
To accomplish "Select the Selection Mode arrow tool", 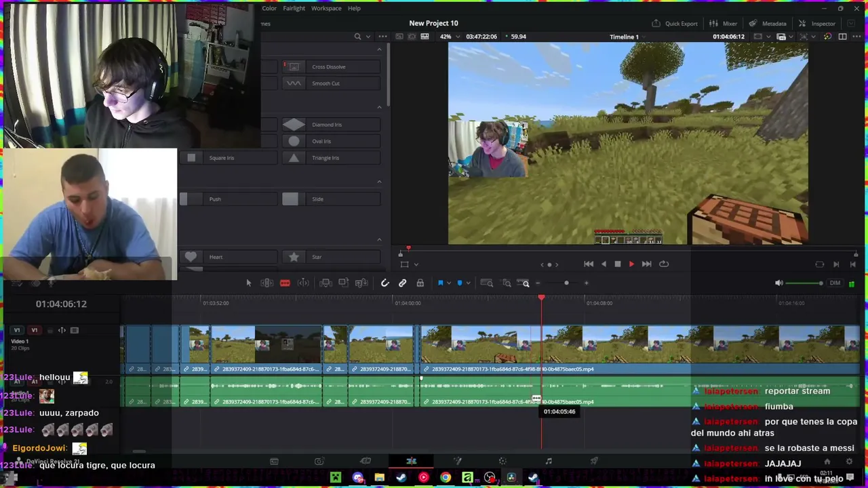I will [248, 283].
